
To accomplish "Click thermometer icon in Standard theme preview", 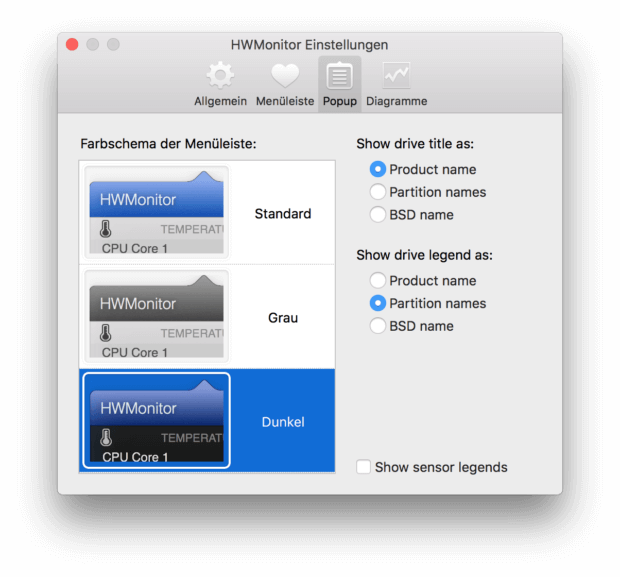I will point(107,229).
